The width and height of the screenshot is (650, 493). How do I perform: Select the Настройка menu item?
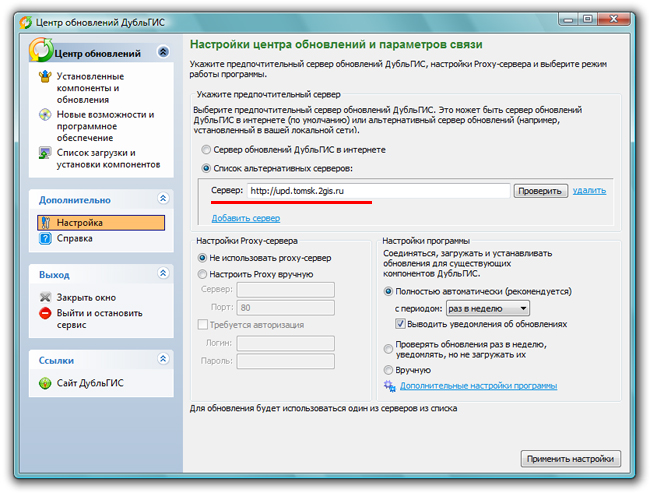pos(101,223)
